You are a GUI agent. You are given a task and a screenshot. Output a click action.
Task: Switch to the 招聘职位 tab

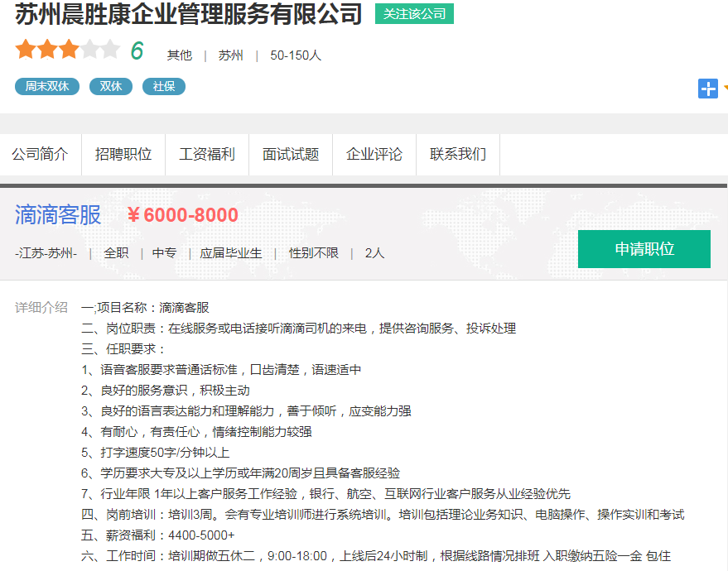click(x=123, y=155)
